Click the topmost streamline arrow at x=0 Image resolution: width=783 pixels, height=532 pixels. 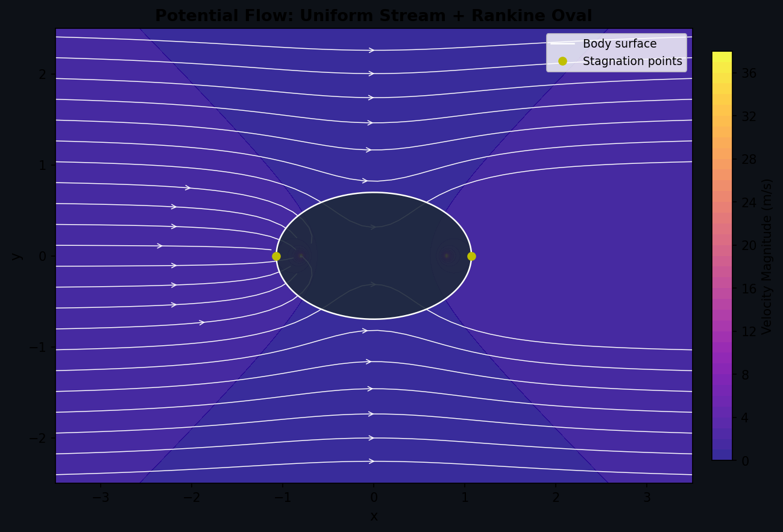(x=371, y=50)
